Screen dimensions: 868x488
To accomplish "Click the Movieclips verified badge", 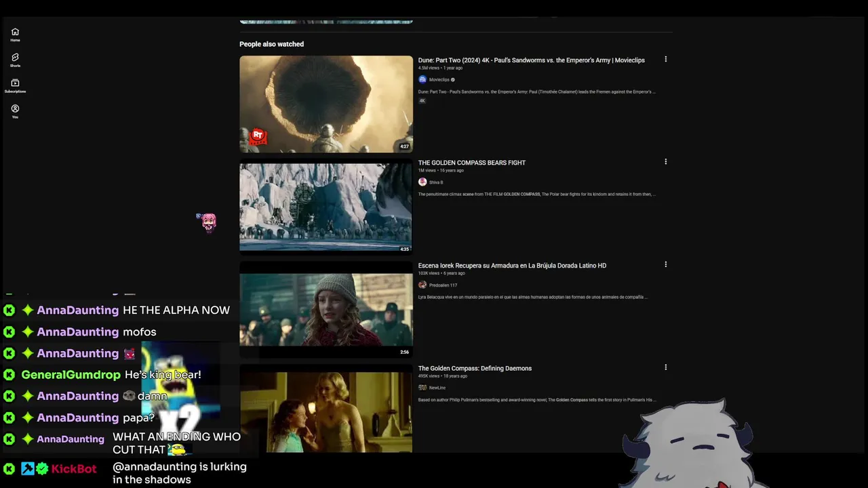I will 453,80.
